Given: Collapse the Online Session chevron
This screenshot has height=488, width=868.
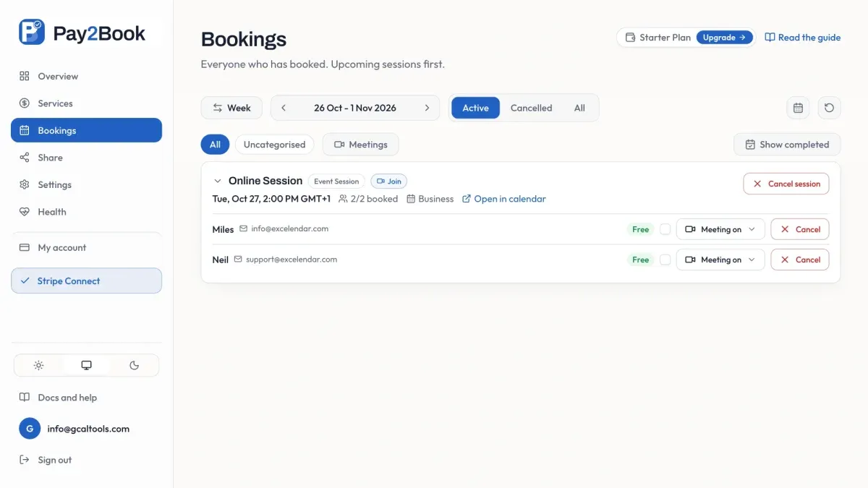Looking at the screenshot, I should (218, 181).
